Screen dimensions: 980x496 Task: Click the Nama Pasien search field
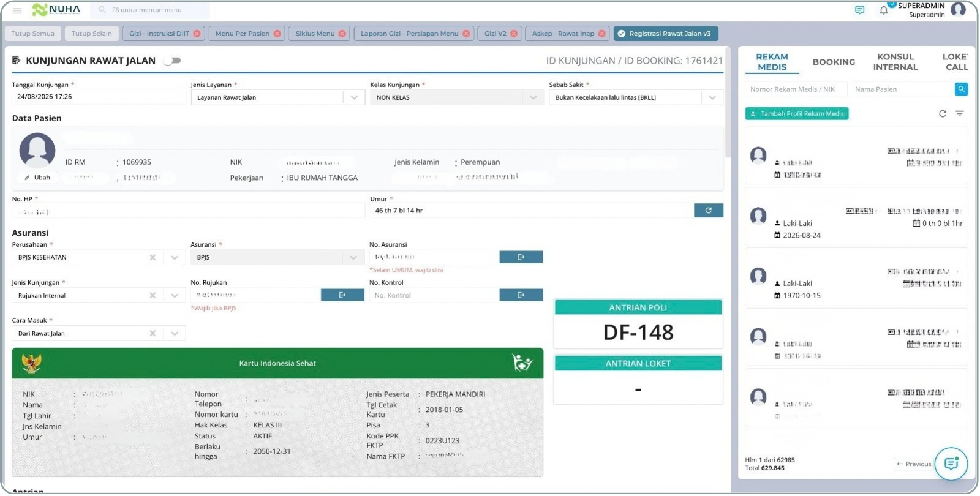point(902,89)
